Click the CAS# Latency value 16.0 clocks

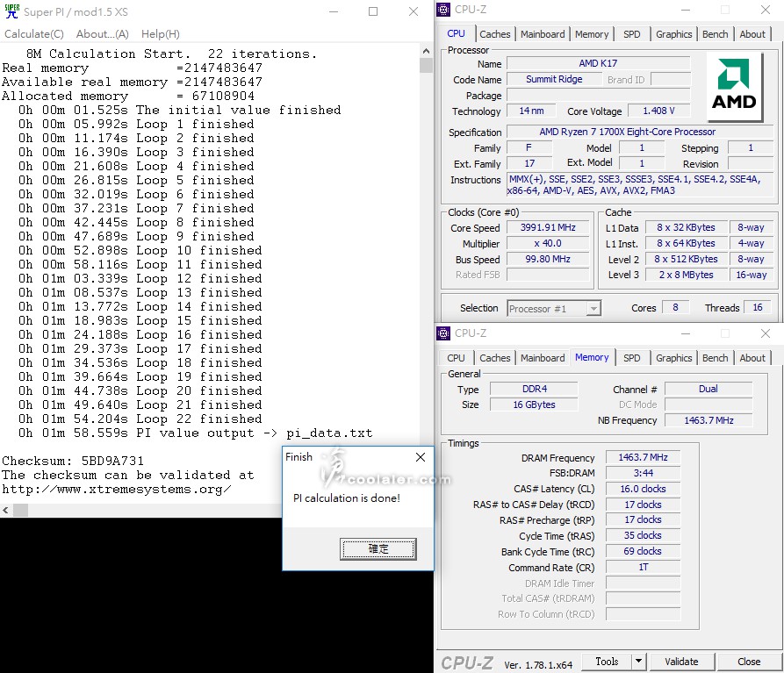point(643,489)
